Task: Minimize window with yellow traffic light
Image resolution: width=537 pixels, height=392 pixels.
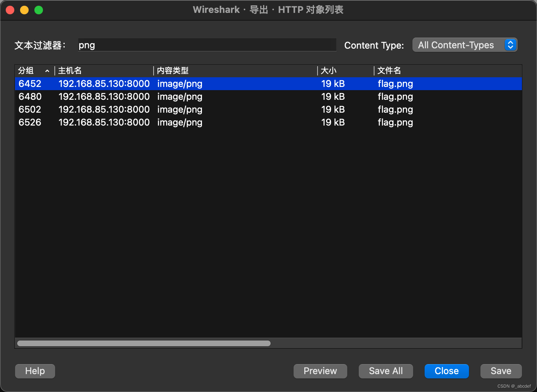Action: click(24, 10)
